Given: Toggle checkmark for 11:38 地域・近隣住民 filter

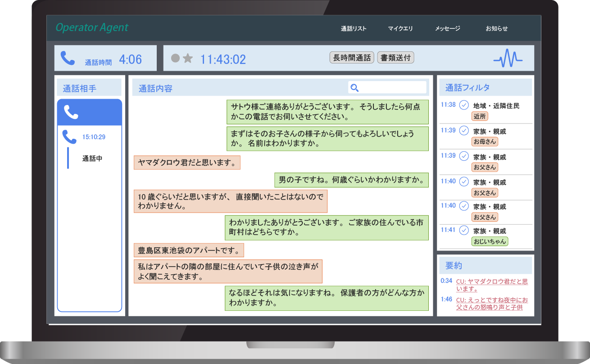Looking at the screenshot, I should (x=464, y=105).
